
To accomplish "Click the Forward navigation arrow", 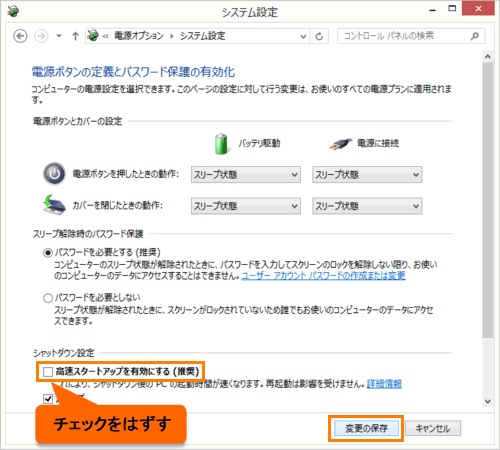I will [41, 36].
